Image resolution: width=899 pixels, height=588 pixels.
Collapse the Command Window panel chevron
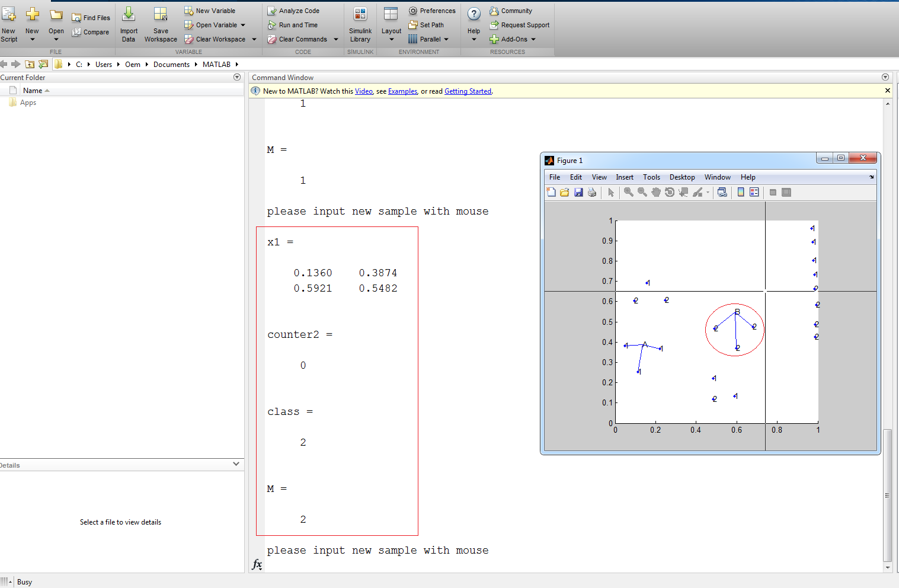coord(885,77)
